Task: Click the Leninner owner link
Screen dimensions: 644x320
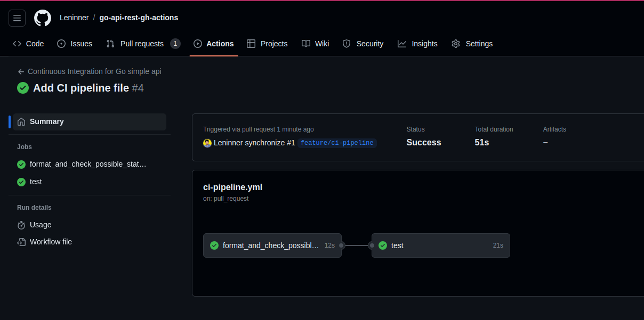Action: click(x=74, y=18)
